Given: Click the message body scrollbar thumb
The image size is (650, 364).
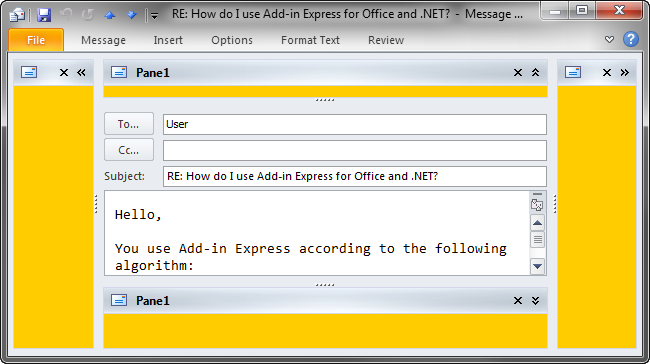Looking at the screenshot, I should 538,240.
